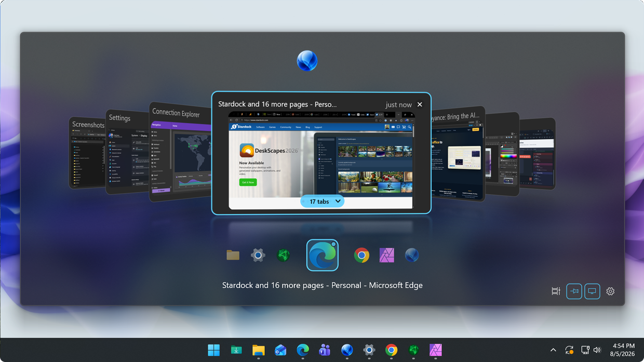644x362 pixels.
Task: Select the Google Chrome icon in the switcher row
Action: click(361, 255)
